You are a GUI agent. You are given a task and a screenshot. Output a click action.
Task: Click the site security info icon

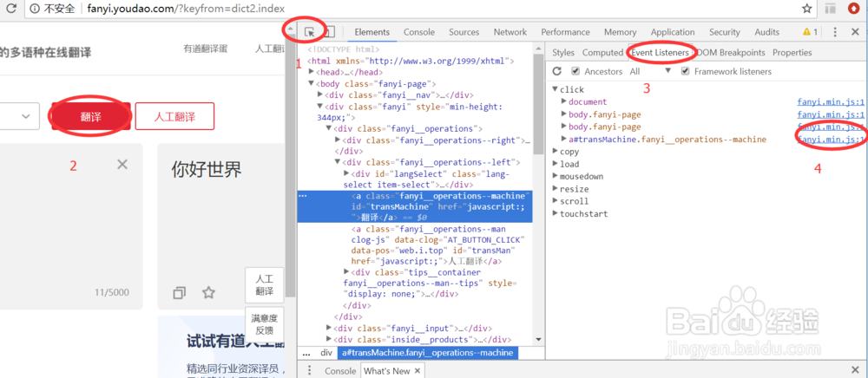click(x=35, y=9)
